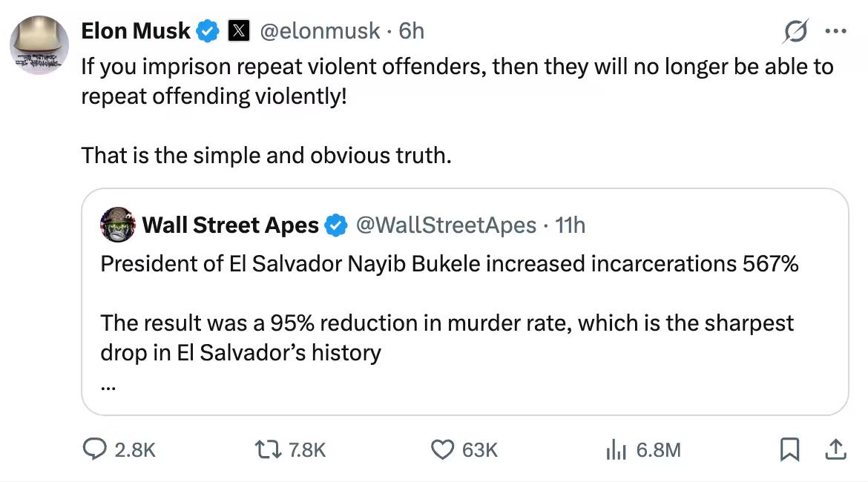Click Elon Musk's blue verified badge
Viewport: 868px width, 482px height.
208,30
